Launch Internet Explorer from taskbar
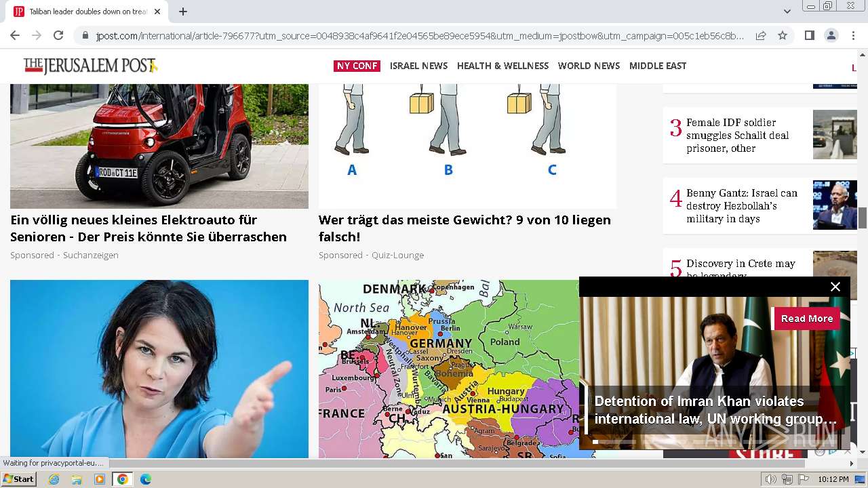The image size is (868, 488). (54, 479)
